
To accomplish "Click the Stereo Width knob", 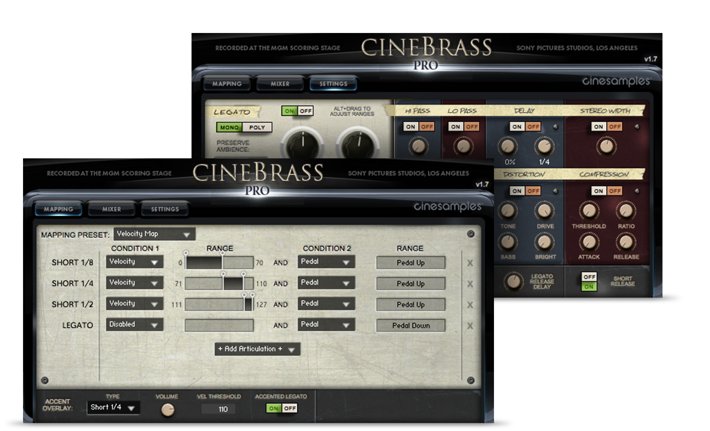I will pyautogui.click(x=606, y=146).
